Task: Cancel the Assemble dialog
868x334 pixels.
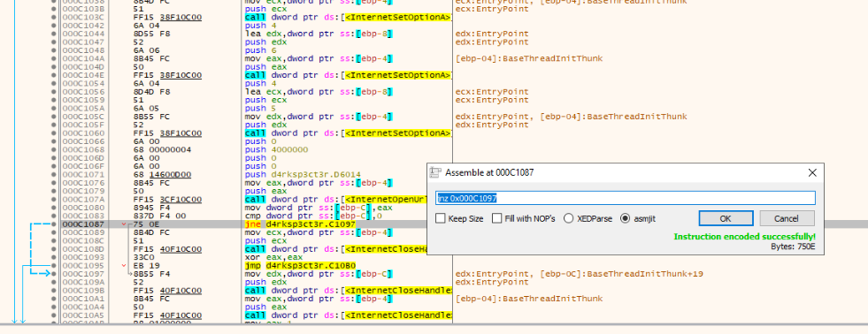Action: click(787, 218)
